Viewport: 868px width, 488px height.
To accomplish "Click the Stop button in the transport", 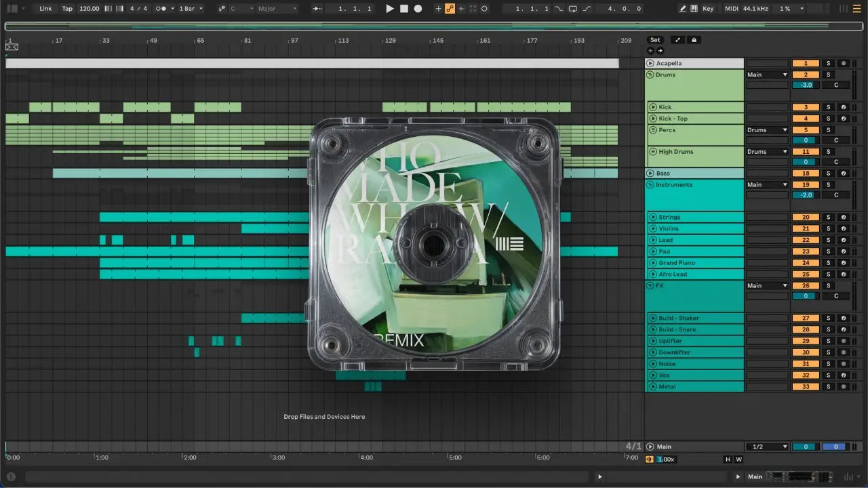I will coord(403,9).
